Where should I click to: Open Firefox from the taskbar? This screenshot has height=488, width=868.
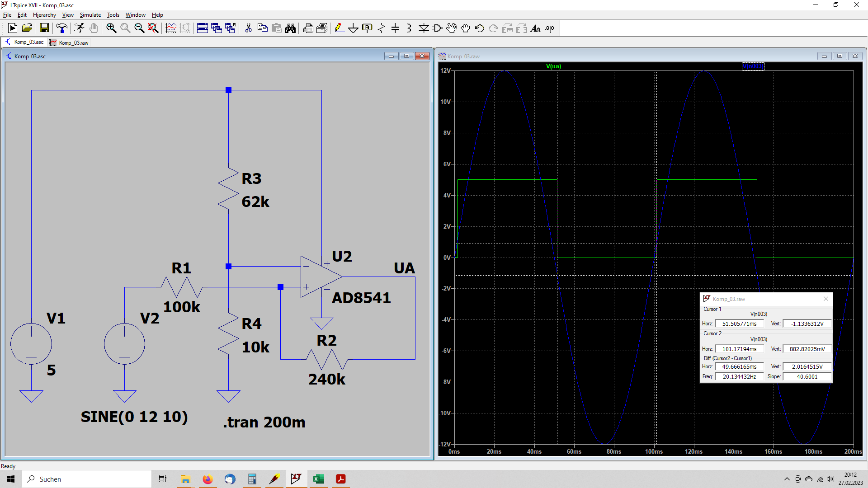(x=208, y=479)
